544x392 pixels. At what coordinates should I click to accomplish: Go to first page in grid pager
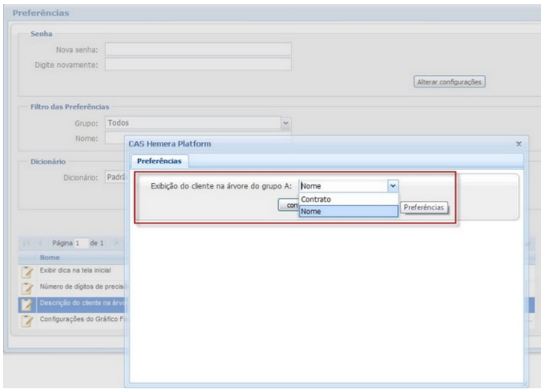tap(25, 244)
